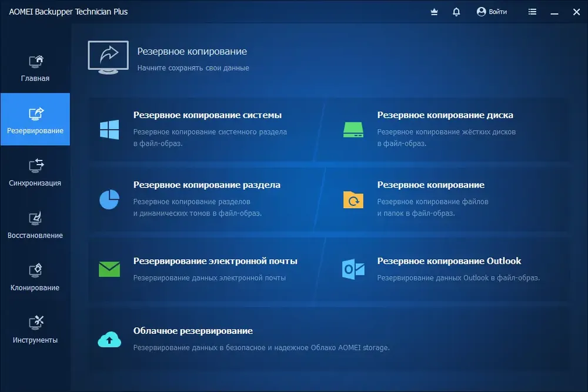588x392 pixels.
Task: Switch to the Клонирование tab label
Action: 35,288
